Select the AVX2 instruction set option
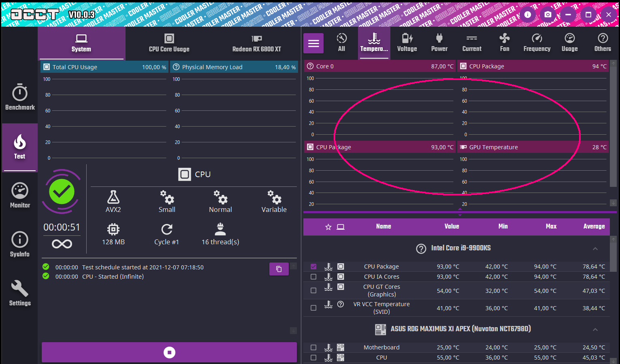Viewport: 620px width, 364px height. click(113, 201)
